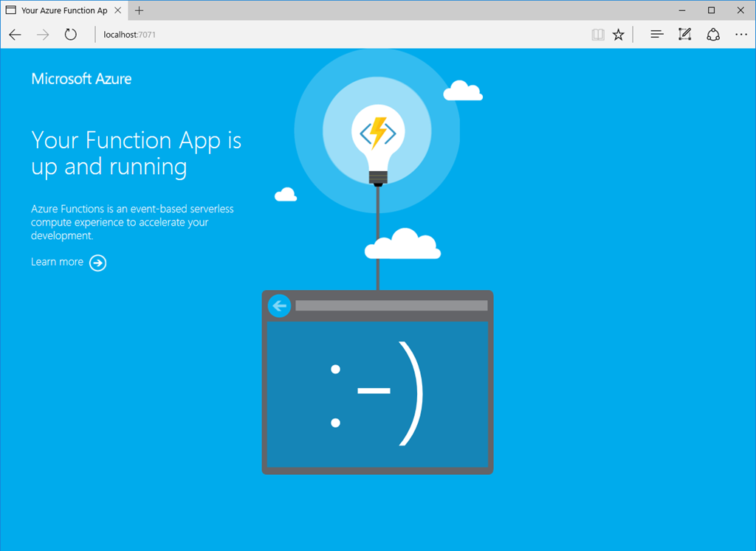The height and width of the screenshot is (551, 756).
Task: Minimize the browser window
Action: point(681,10)
